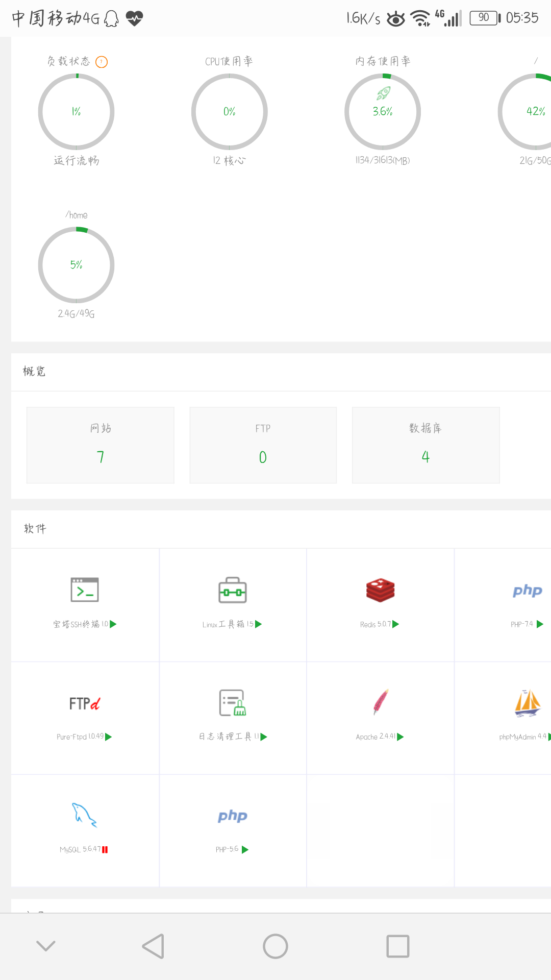Viewport: 551px width, 980px height.
Task: Tap the Wi-Fi status icon
Action: coord(420,18)
